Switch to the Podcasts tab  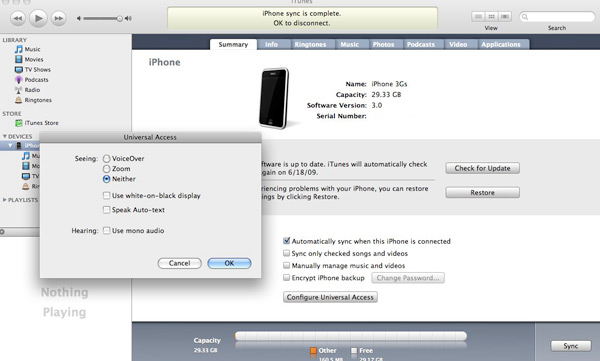pos(421,44)
